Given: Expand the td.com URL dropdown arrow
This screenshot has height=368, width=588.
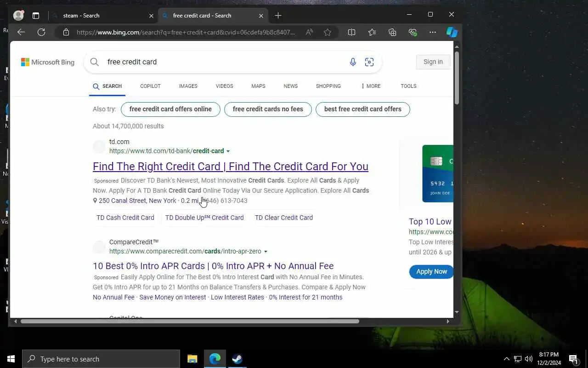Looking at the screenshot, I should 228,151.
